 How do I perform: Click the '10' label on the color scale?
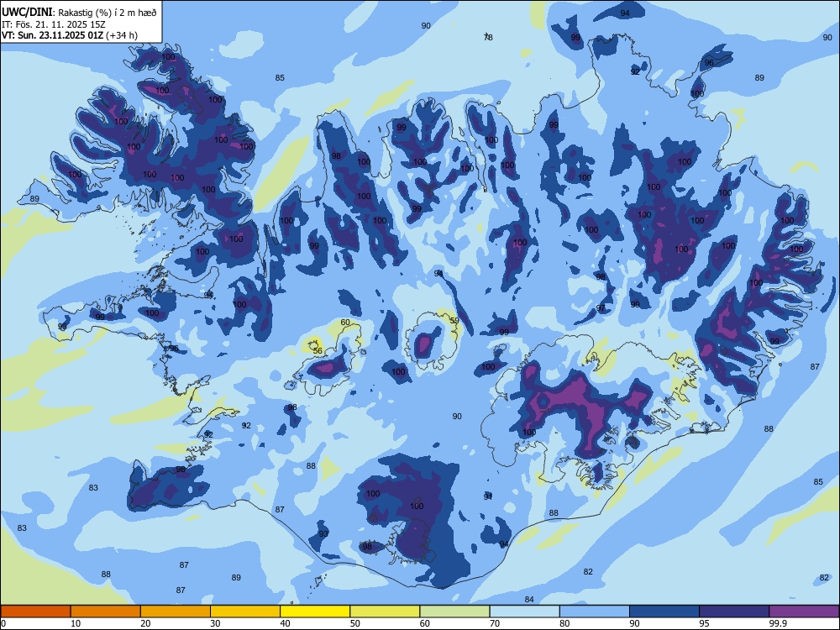(x=76, y=623)
